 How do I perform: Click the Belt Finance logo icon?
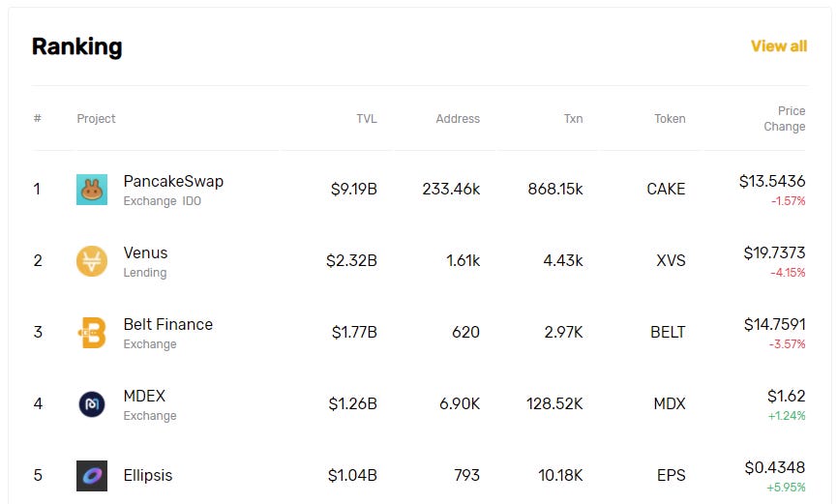pos(92,333)
